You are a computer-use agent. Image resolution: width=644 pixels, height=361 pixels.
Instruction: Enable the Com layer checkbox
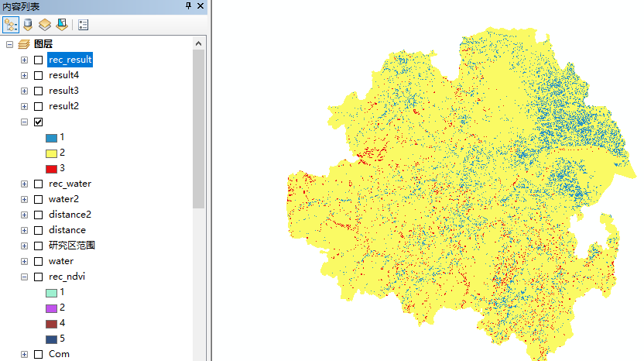coord(38,355)
